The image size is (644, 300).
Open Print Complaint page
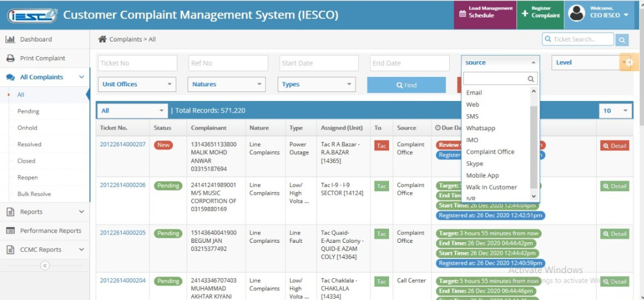(x=45, y=58)
